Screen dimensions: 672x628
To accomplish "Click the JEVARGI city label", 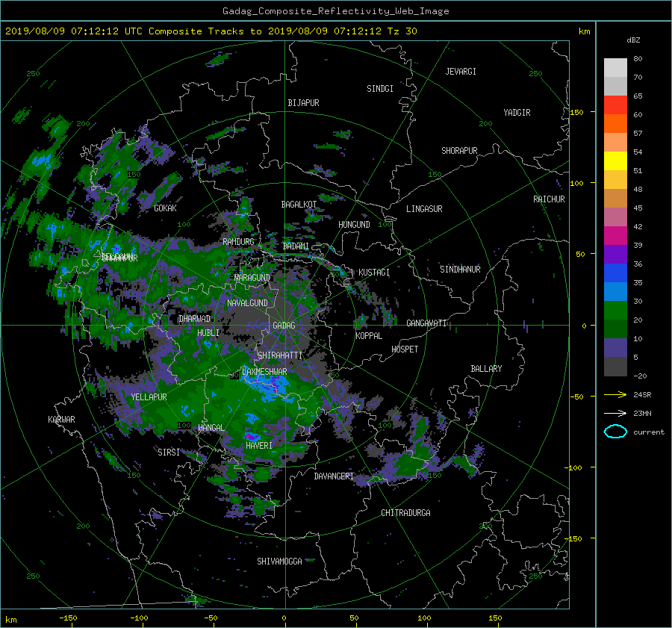I will click(461, 72).
